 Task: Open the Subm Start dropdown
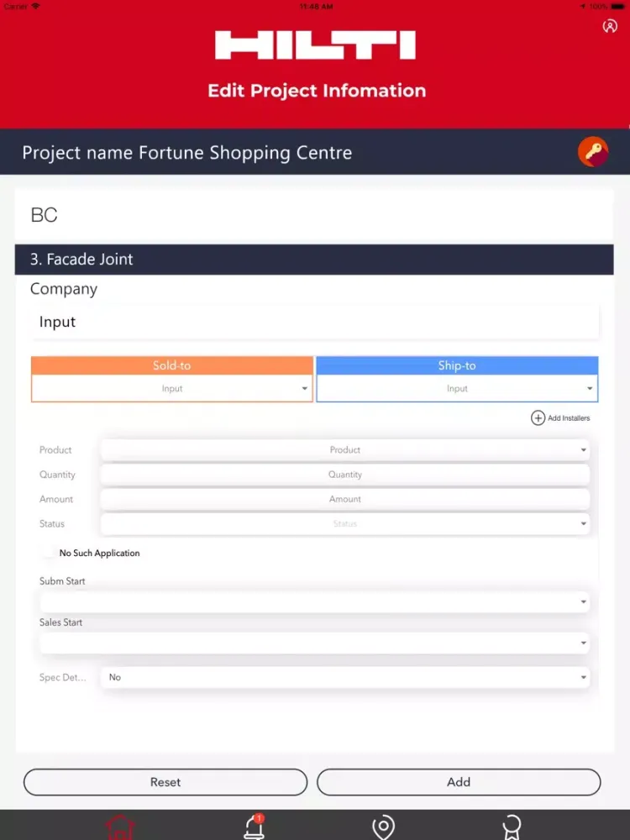click(x=314, y=602)
